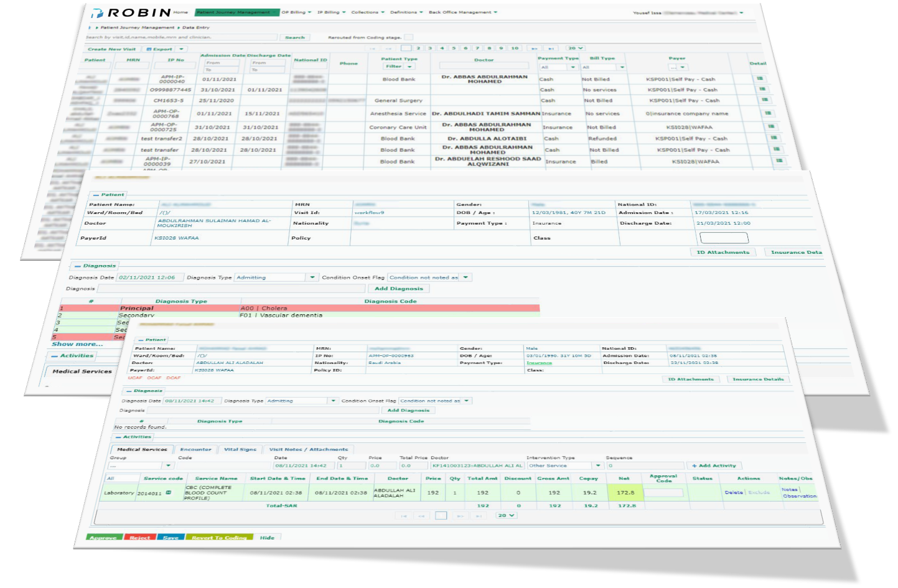898x588 pixels.
Task: Open the OP Billing dropdown menu
Action: [296, 12]
